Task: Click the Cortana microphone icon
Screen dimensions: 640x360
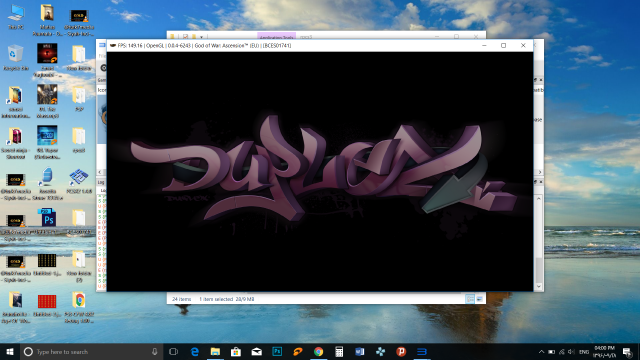Action: [155, 351]
